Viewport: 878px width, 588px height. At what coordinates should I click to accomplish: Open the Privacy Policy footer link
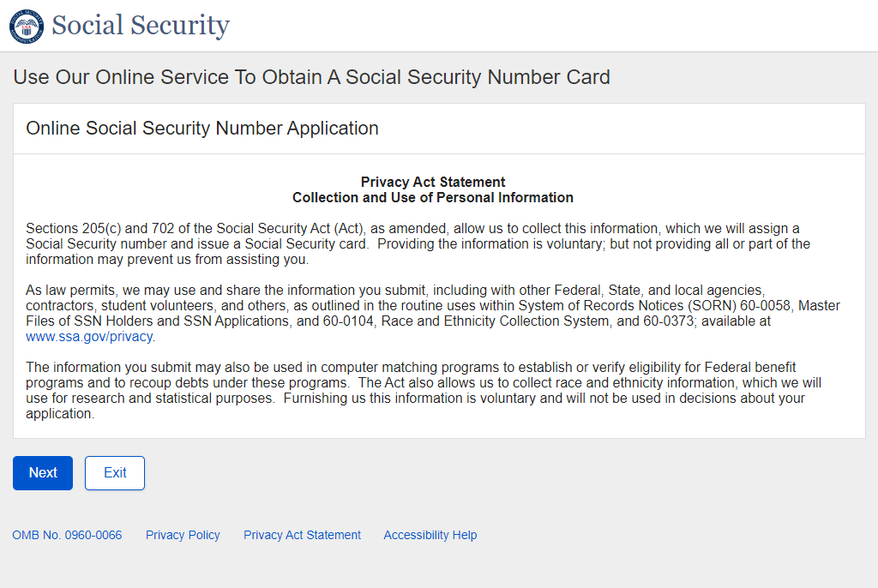point(183,535)
